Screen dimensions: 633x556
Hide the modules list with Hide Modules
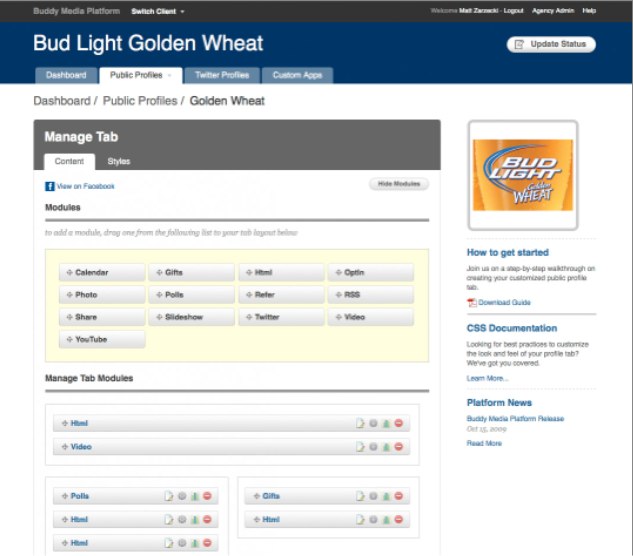[399, 184]
